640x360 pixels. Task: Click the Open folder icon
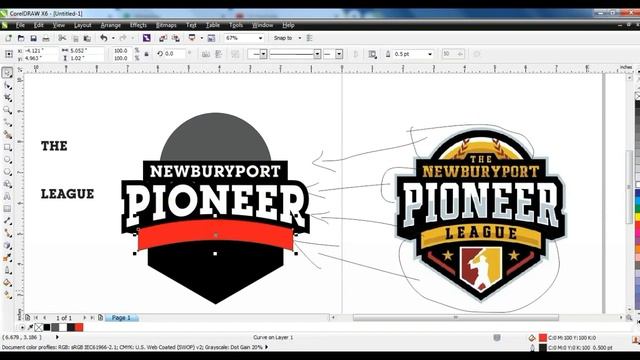coord(21,38)
